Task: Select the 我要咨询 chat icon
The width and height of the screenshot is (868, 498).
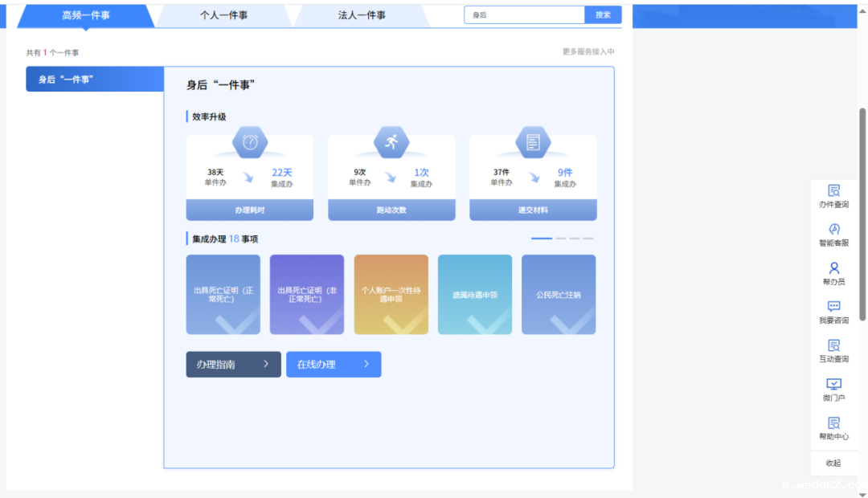Action: tap(833, 307)
